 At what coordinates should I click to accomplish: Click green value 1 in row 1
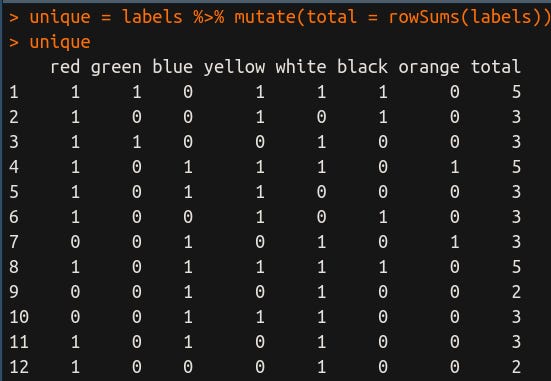point(137,92)
